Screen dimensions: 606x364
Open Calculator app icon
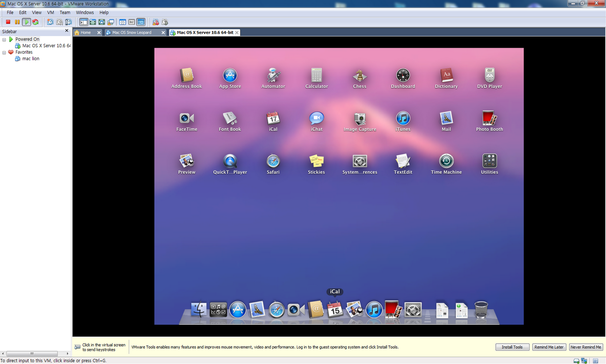(x=317, y=78)
